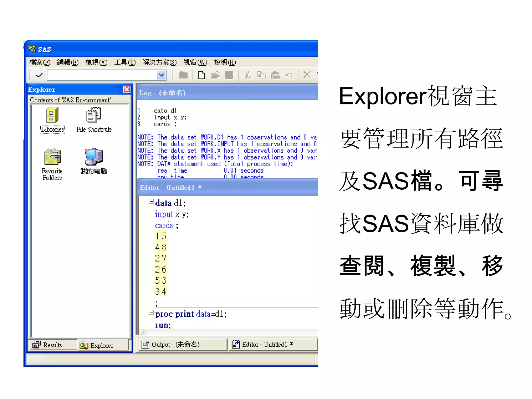Viewport: 532px width, 399px height.
Task: Collapse the proc print step
Action: [x=151, y=312]
